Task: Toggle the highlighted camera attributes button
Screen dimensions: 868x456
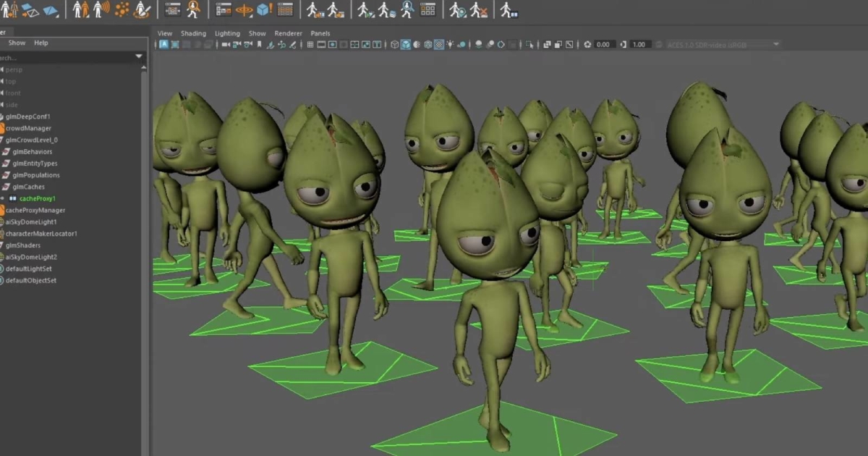Action: click(163, 44)
